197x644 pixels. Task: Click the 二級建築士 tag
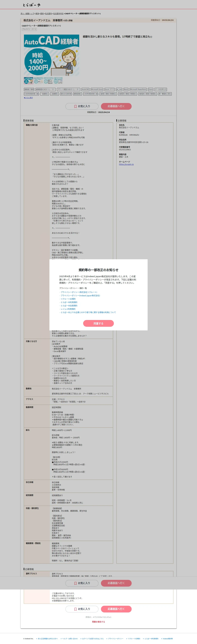pyautogui.click(x=54, y=94)
